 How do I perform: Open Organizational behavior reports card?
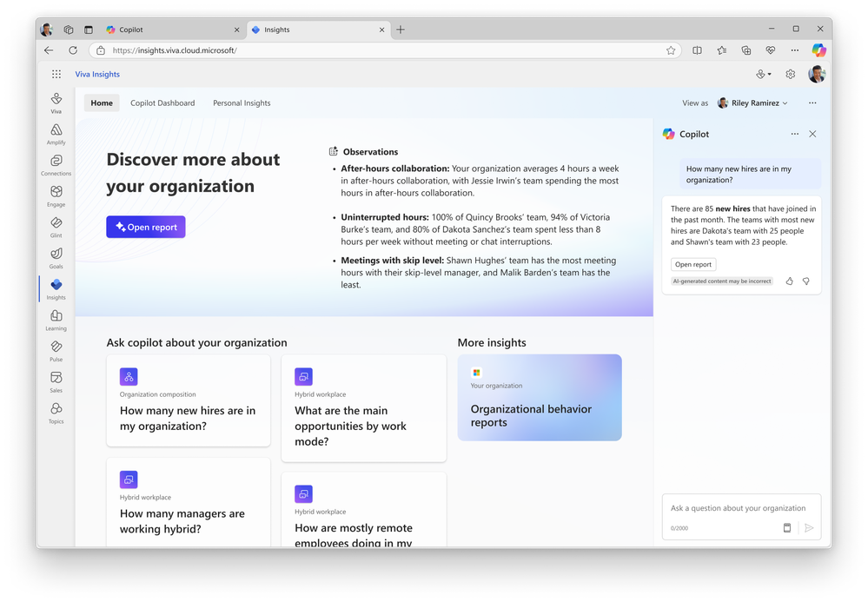coord(540,397)
